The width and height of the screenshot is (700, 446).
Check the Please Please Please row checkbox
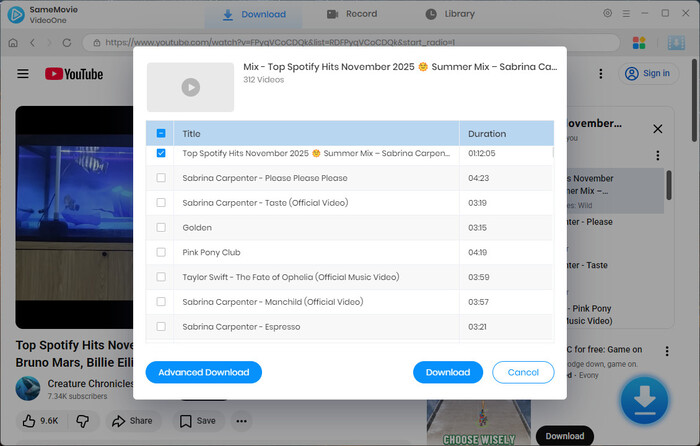(x=161, y=178)
